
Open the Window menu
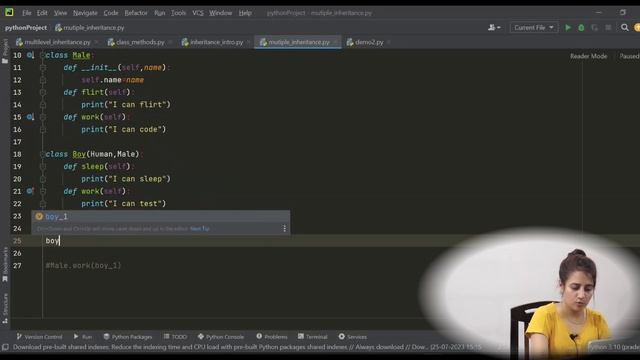pyautogui.click(x=220, y=13)
